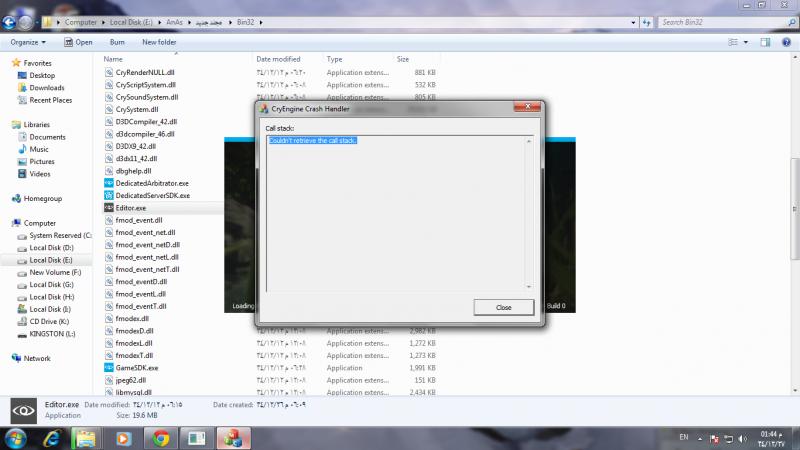800x450 pixels.
Task: Click the Back navigation arrow
Action: point(9,22)
